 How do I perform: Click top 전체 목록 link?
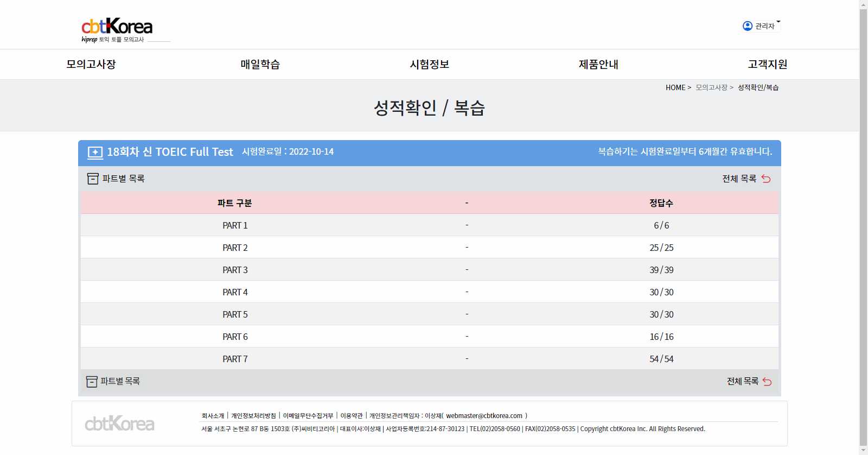[739, 179]
